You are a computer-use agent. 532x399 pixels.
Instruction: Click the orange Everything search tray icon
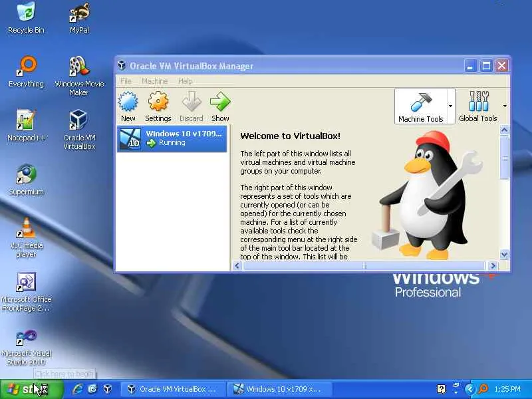[483, 389]
